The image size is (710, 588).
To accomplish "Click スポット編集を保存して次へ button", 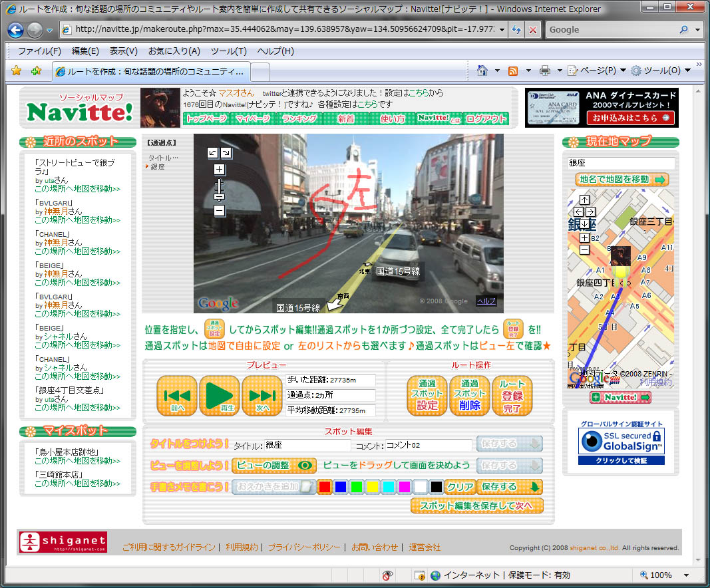I will point(477,506).
